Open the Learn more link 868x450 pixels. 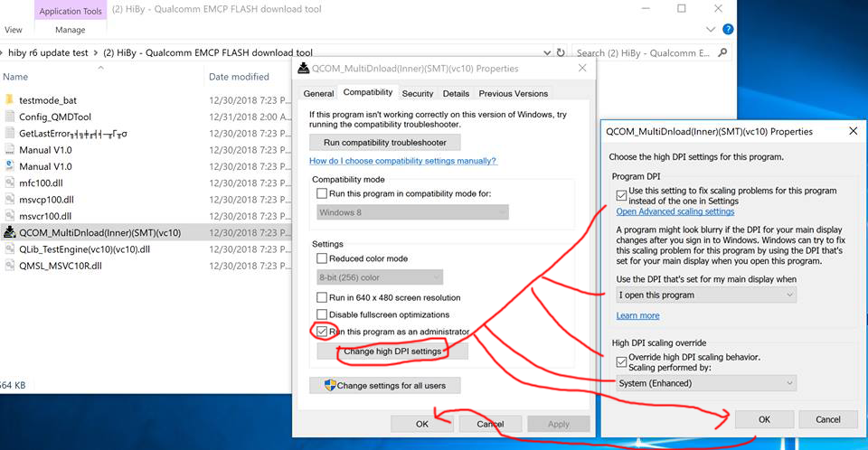[x=637, y=315]
